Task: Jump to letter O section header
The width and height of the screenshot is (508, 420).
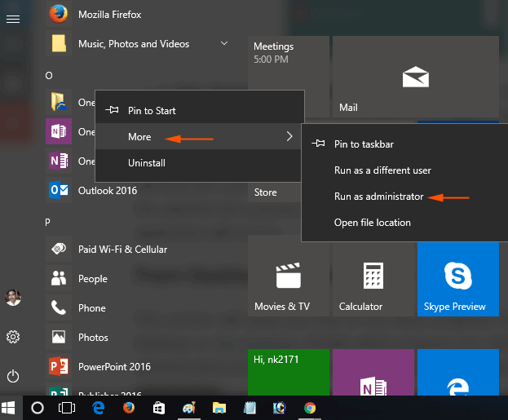Action: tap(49, 76)
